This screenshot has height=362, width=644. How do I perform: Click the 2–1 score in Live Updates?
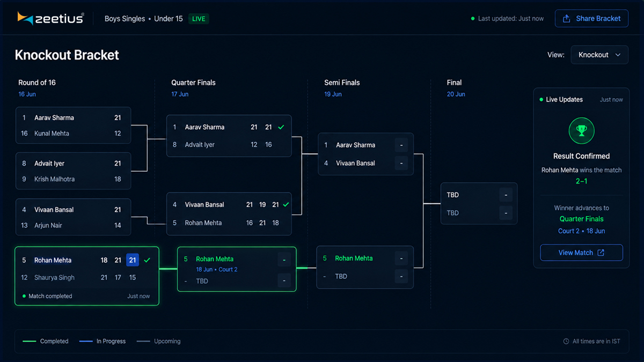(581, 181)
